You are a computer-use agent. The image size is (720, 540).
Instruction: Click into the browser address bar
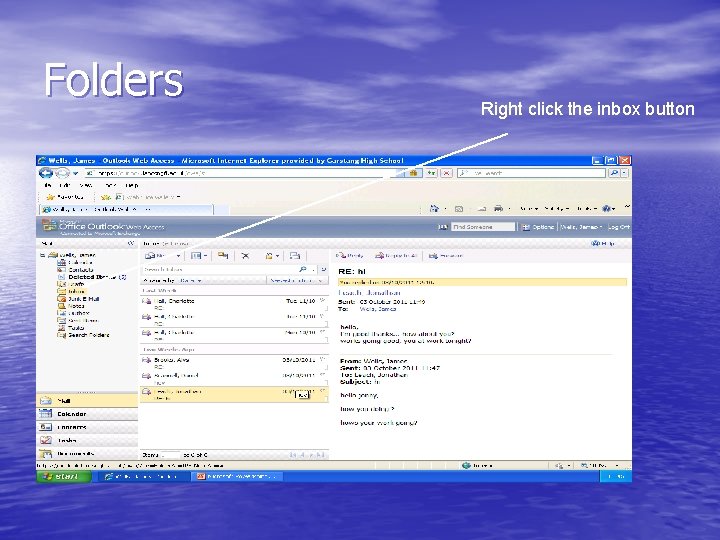(x=241, y=173)
